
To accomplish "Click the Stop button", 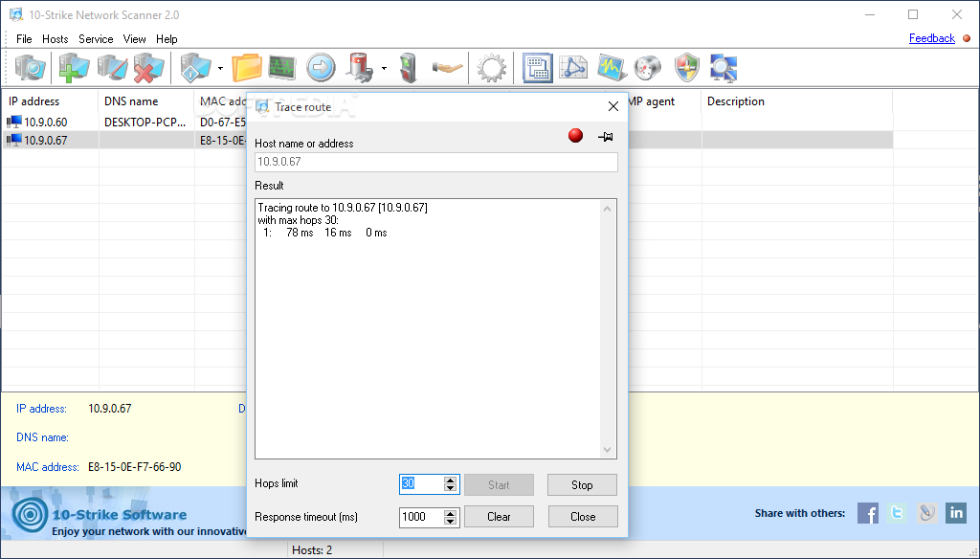I will (x=582, y=484).
